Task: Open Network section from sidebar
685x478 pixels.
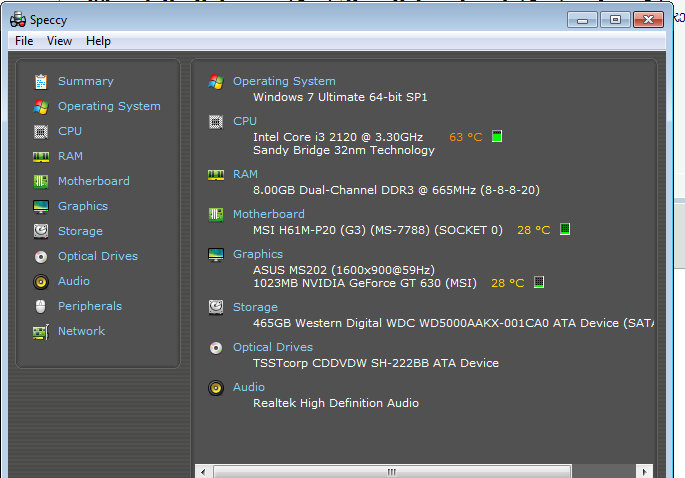Action: coord(82,331)
